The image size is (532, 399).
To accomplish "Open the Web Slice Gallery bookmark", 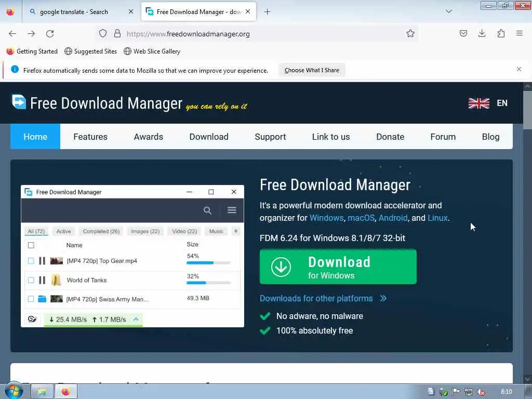I will point(152,51).
